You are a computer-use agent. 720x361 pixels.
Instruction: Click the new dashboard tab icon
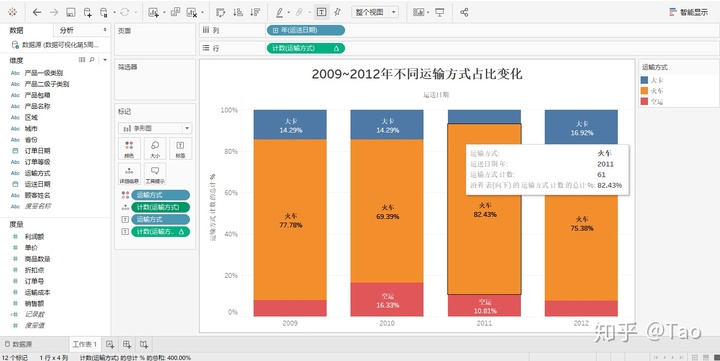point(127,344)
